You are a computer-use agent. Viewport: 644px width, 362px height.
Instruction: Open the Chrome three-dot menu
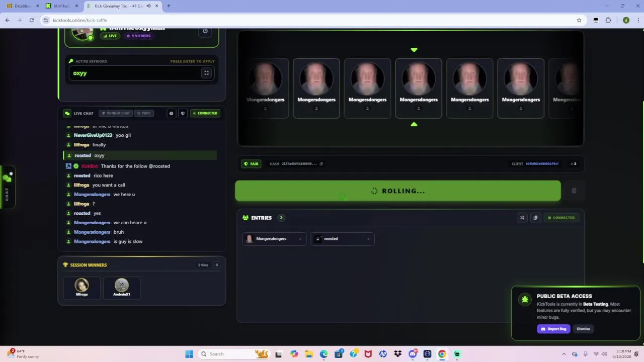pyautogui.click(x=638, y=20)
